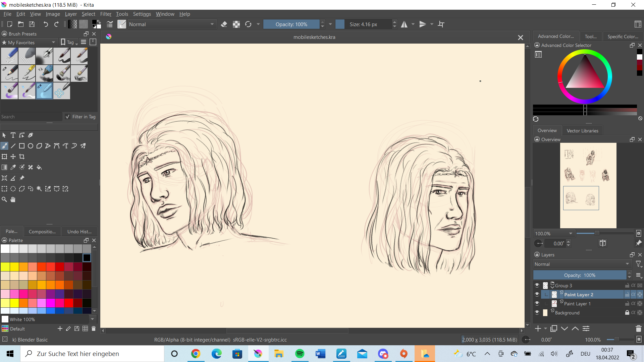Uncheck the Filter in Tag checkbox
Viewport: 644px width, 362px height.
point(68,117)
